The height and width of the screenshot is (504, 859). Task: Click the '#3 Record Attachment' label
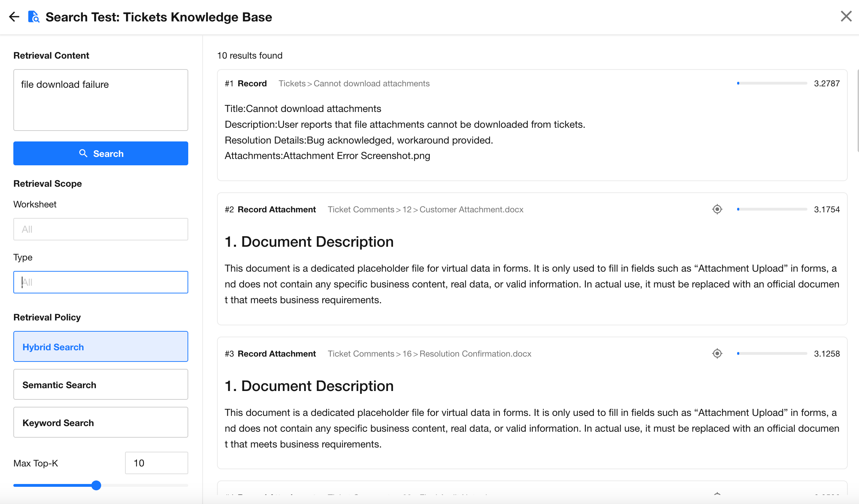click(270, 354)
